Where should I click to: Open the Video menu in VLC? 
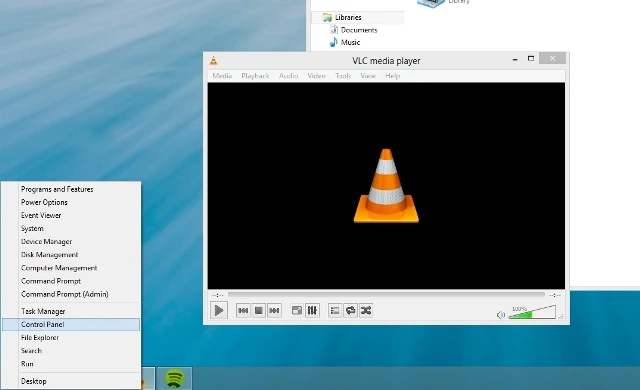point(316,76)
